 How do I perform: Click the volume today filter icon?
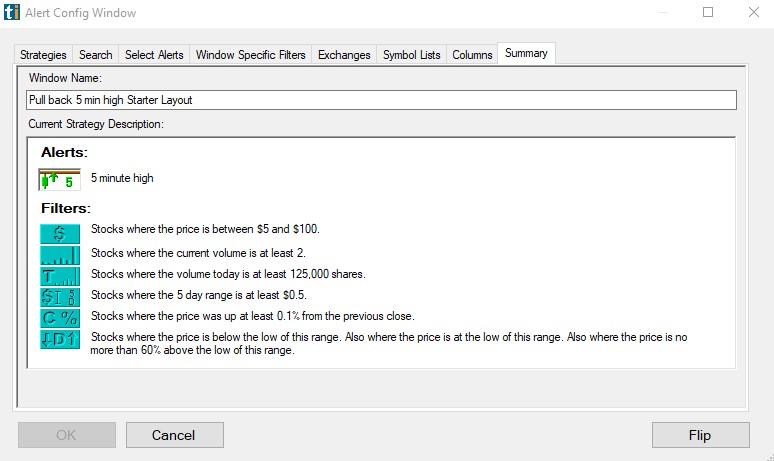coord(59,275)
